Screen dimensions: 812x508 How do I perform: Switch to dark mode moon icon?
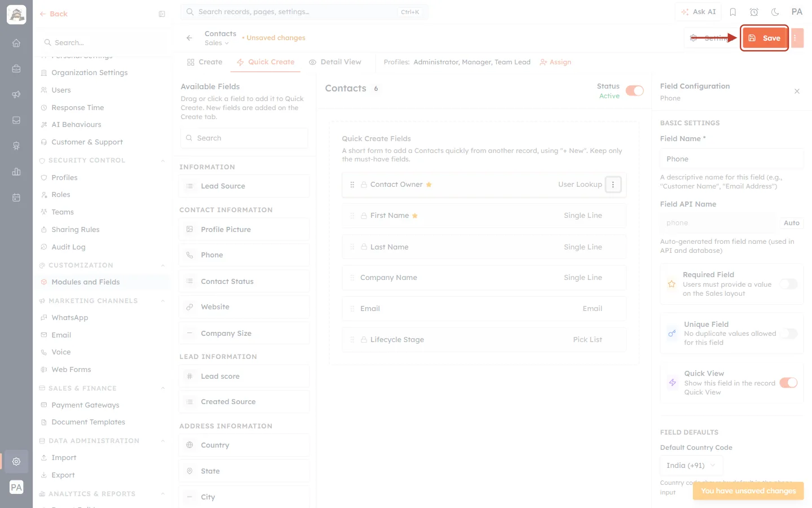[775, 12]
